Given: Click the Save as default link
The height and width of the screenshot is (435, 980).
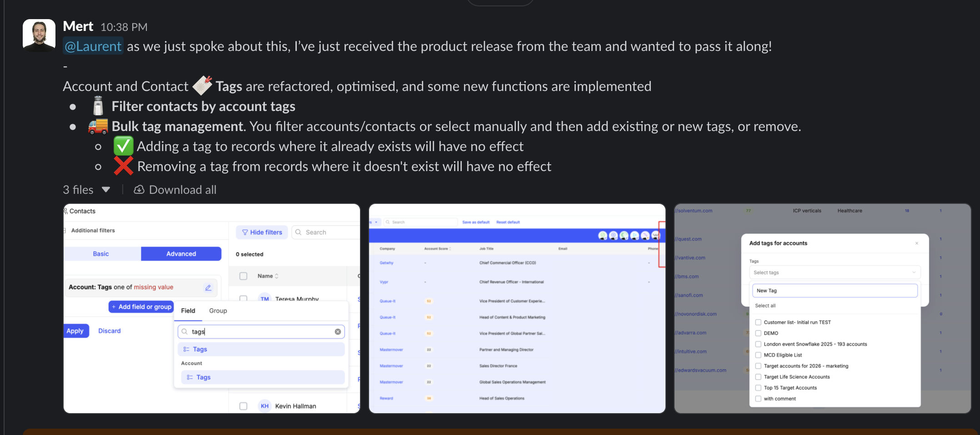Looking at the screenshot, I should click(475, 222).
